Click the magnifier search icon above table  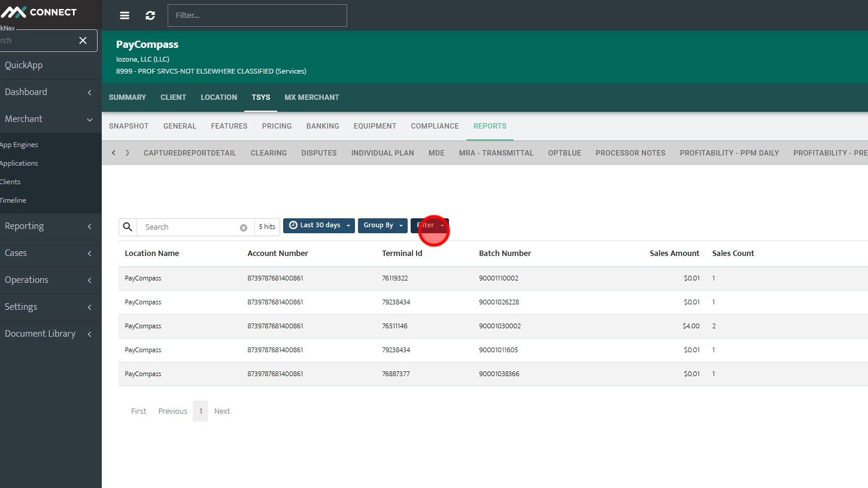128,227
